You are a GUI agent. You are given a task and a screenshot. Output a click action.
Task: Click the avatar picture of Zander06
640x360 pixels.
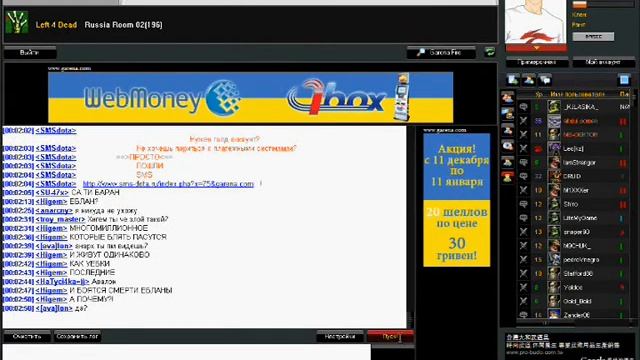coord(554,314)
